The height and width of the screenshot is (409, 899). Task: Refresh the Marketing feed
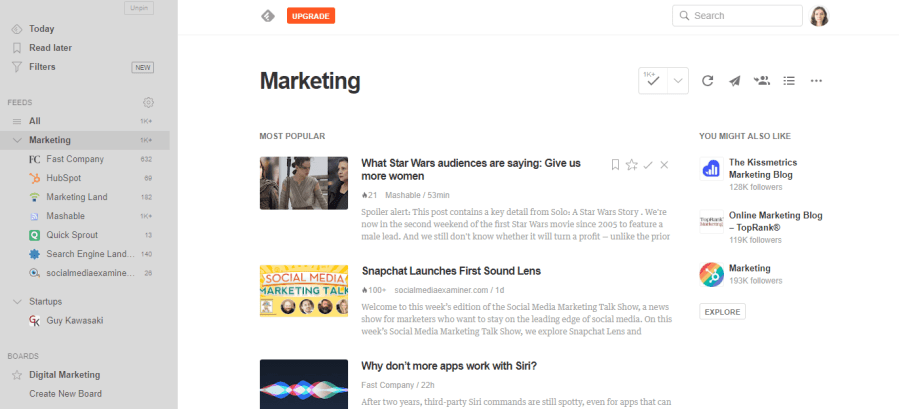click(x=708, y=81)
